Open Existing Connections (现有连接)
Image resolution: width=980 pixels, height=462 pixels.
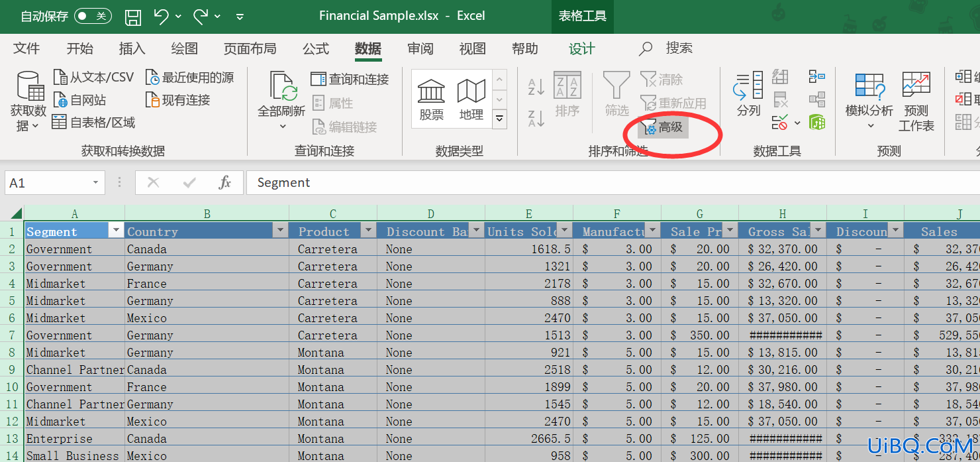(x=177, y=100)
